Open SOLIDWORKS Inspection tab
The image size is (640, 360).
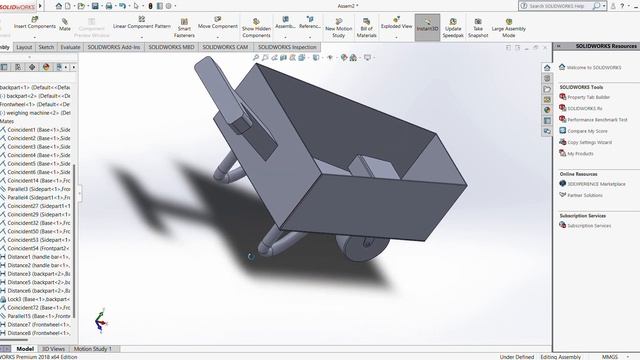tap(287, 47)
